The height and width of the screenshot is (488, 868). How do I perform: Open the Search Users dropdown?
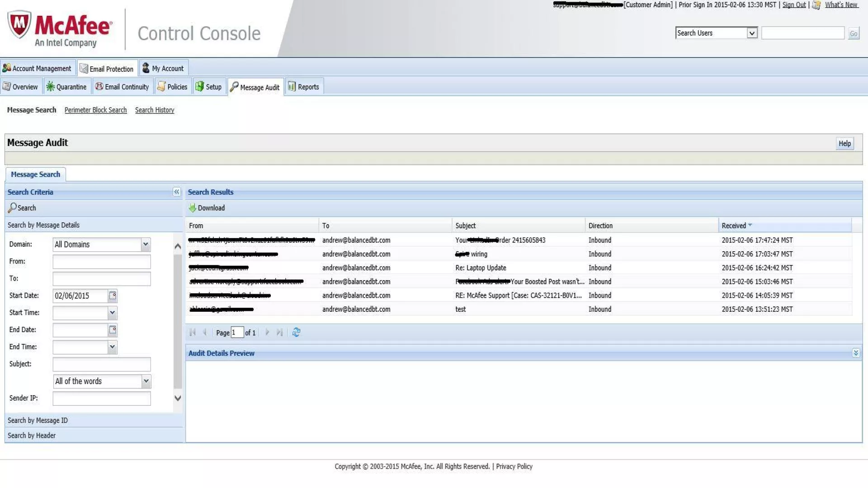(x=752, y=33)
